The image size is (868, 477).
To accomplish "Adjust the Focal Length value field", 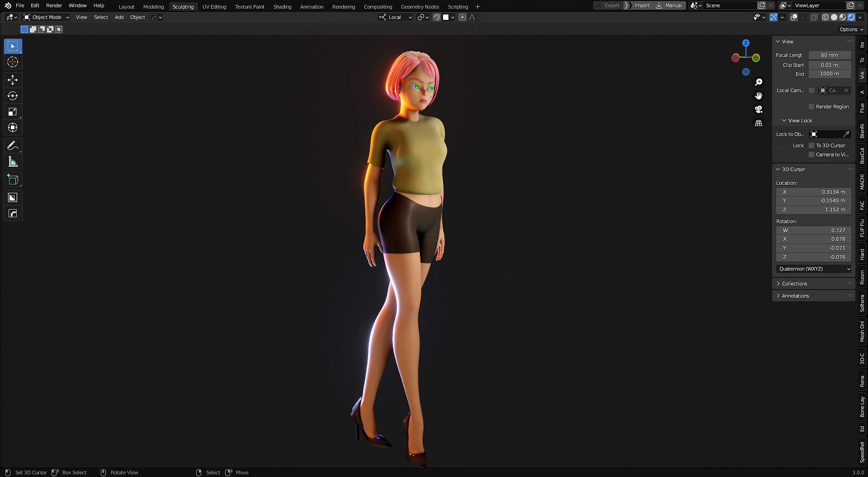I will click(830, 55).
